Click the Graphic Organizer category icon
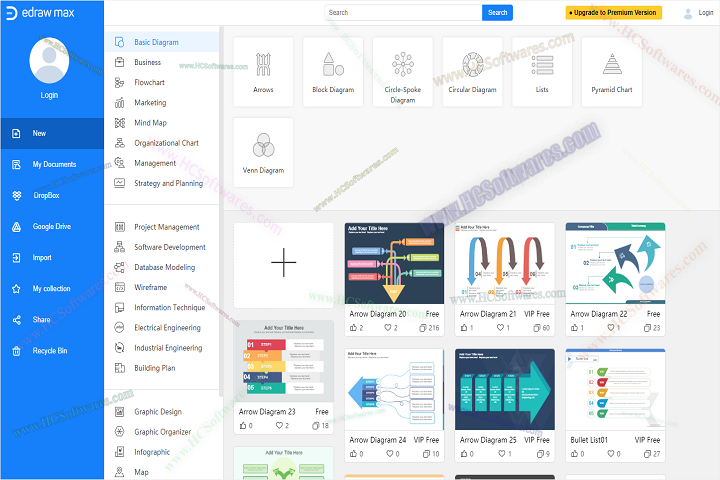Image resolution: width=720 pixels, height=480 pixels. pyautogui.click(x=119, y=432)
